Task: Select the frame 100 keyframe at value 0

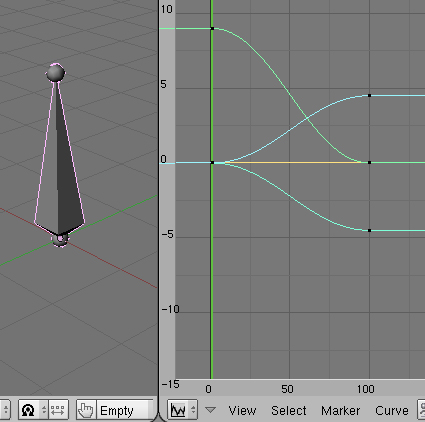Action: point(369,163)
